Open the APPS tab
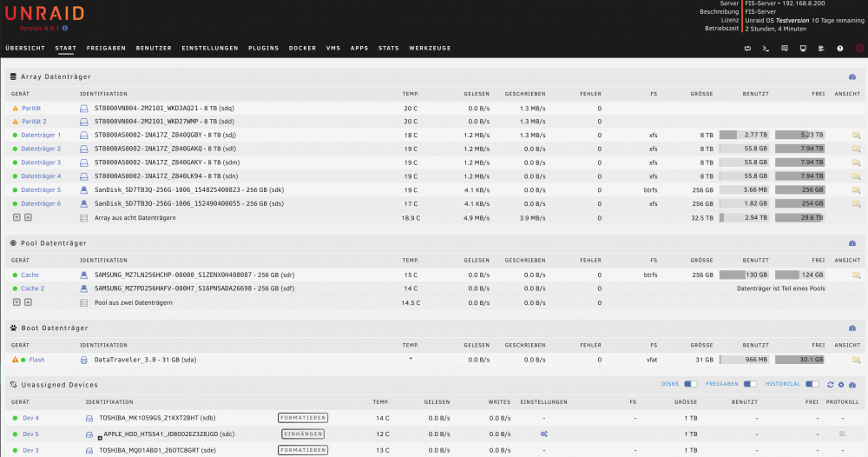Screen dimensions: 868x457 click(359, 48)
